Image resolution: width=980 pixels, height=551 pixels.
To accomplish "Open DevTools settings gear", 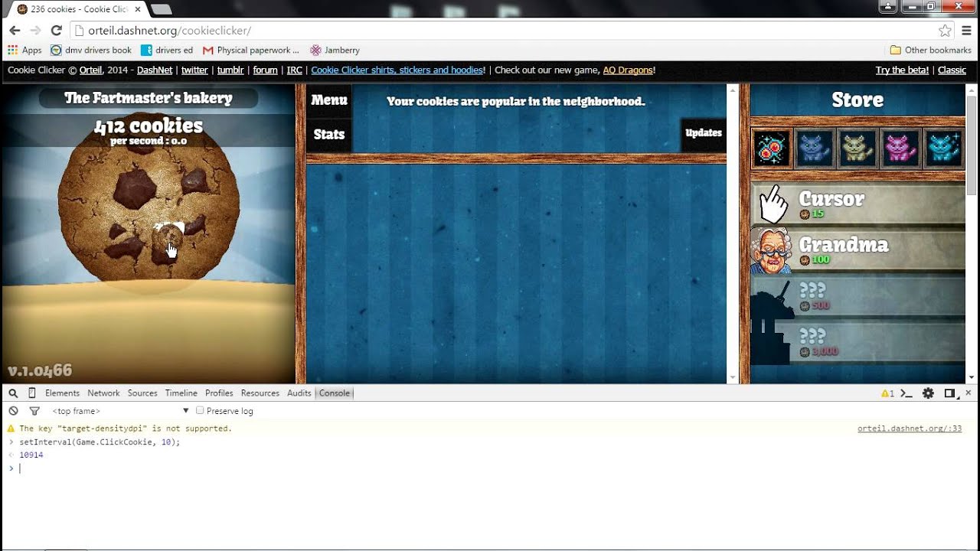I will coord(928,393).
